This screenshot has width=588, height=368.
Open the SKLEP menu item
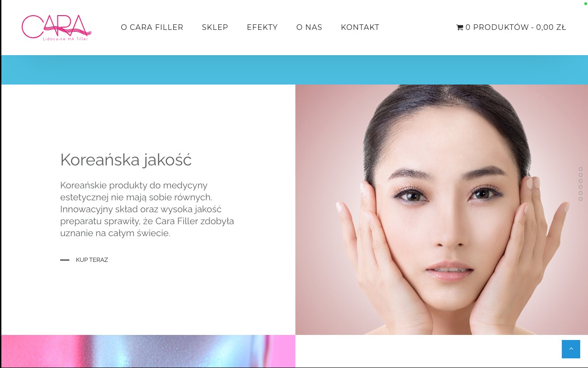[x=215, y=28]
